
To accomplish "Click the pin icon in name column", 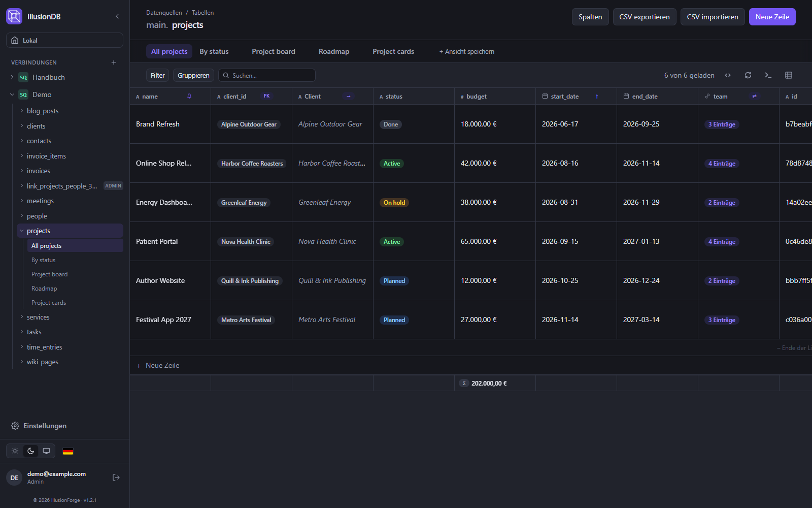I will [189, 96].
